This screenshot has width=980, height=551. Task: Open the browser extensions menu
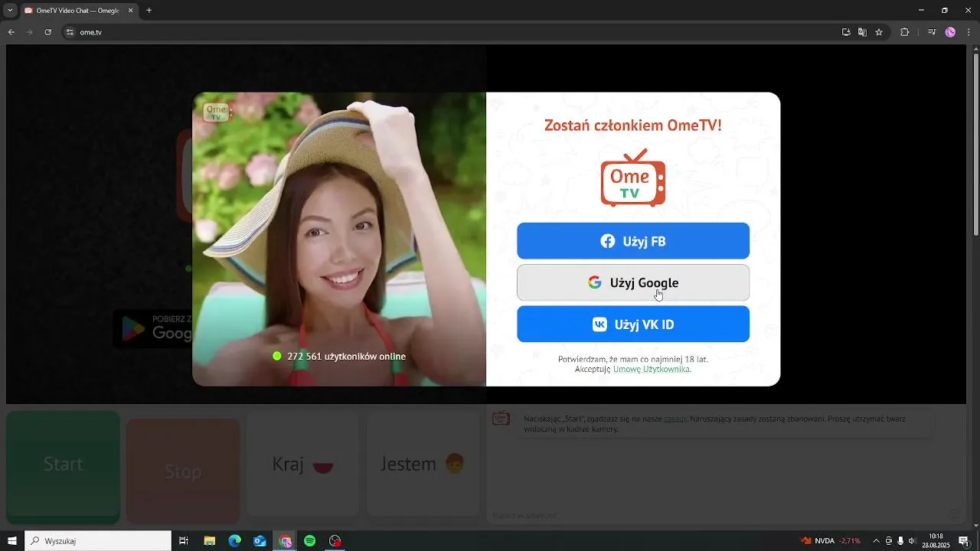tap(904, 32)
